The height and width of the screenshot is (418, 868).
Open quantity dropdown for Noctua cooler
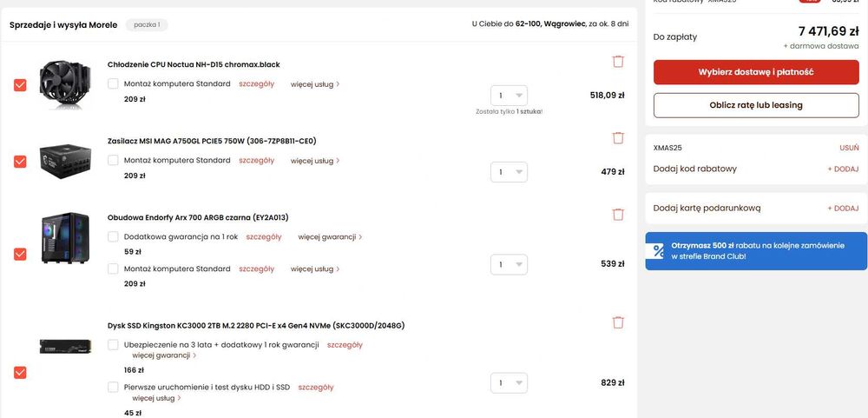point(509,96)
